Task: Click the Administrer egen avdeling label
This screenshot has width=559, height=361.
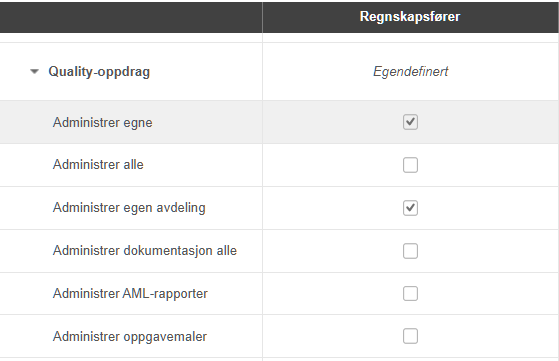Action: coord(129,208)
